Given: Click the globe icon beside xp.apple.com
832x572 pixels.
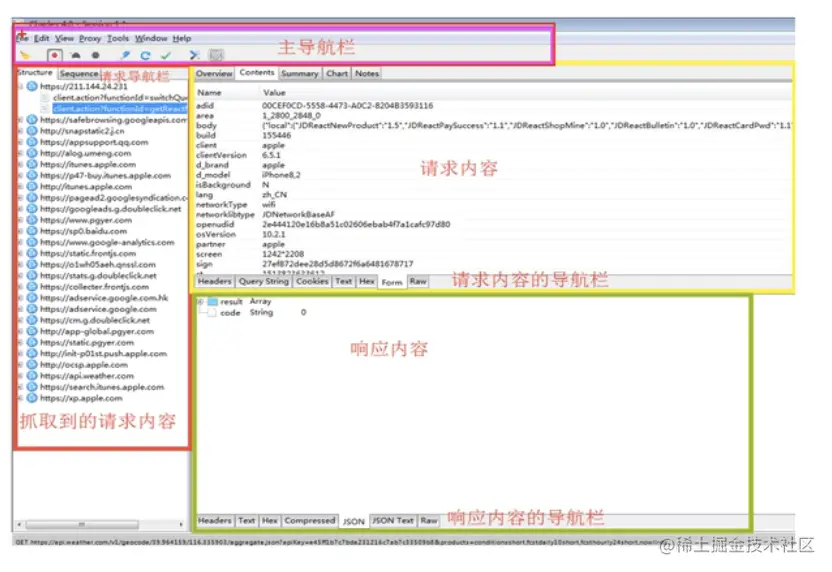Looking at the screenshot, I should pos(32,398).
